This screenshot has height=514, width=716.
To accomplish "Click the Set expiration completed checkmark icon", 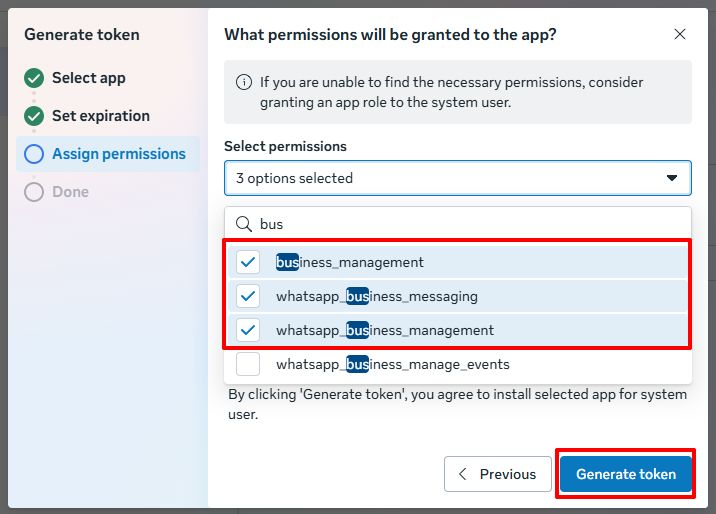I will coord(34,116).
